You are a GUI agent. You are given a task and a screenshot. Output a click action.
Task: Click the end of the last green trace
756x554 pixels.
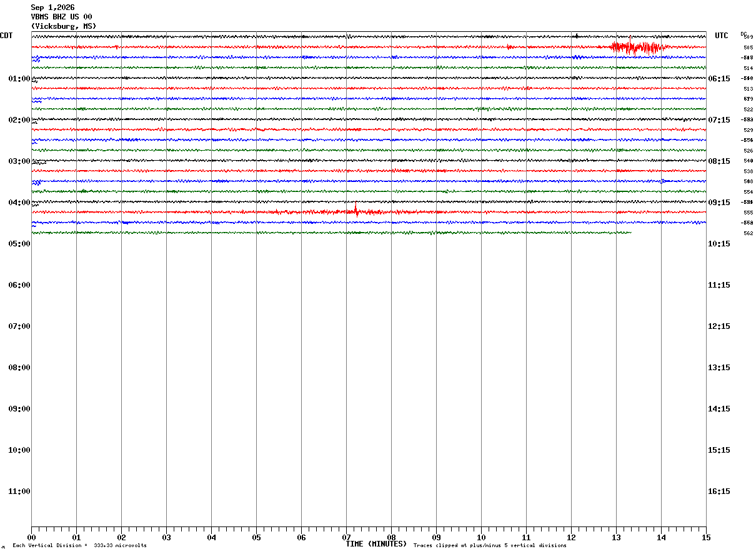(x=630, y=233)
